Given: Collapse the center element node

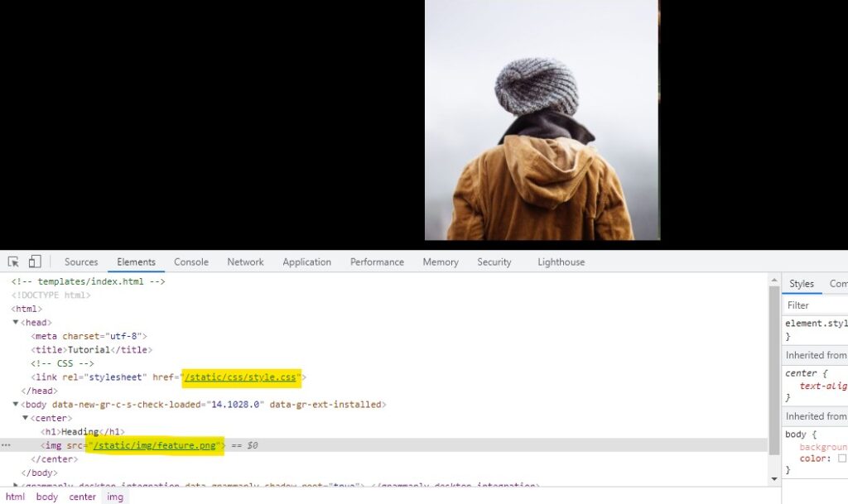Looking at the screenshot, I should tap(26, 419).
